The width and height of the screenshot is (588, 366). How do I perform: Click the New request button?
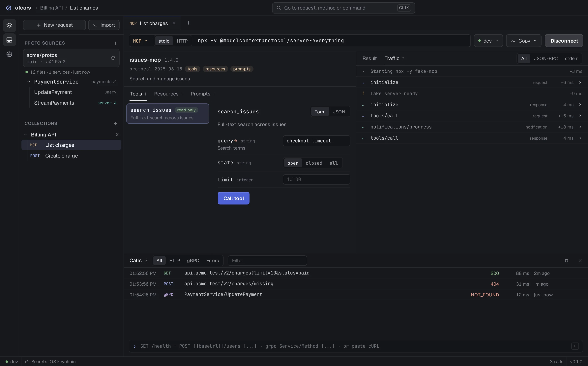(54, 25)
